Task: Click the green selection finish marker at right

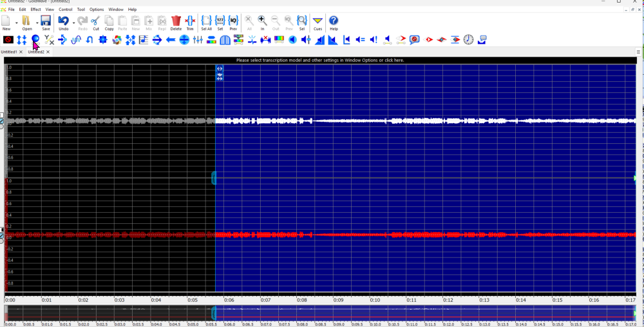Action: (x=635, y=178)
